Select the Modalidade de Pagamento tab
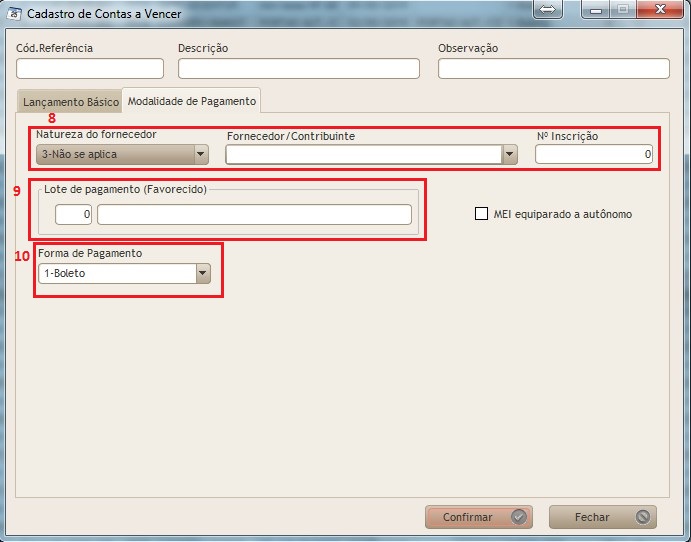 [192, 101]
